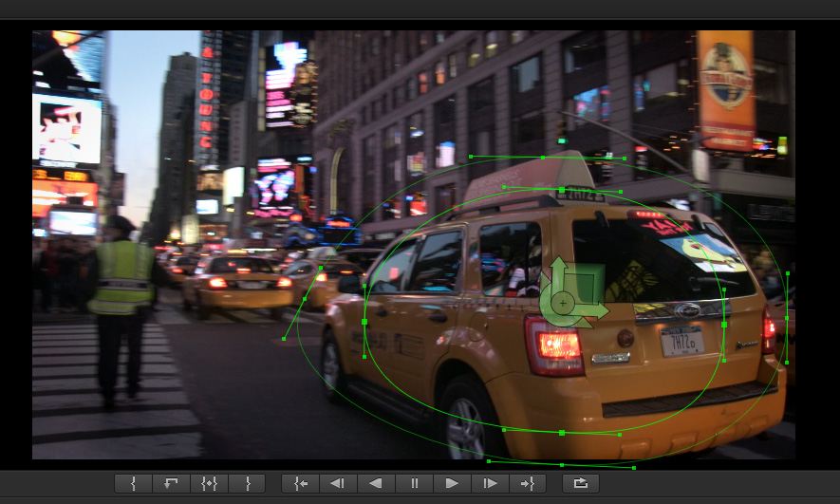Play the clip in reverse

375,483
